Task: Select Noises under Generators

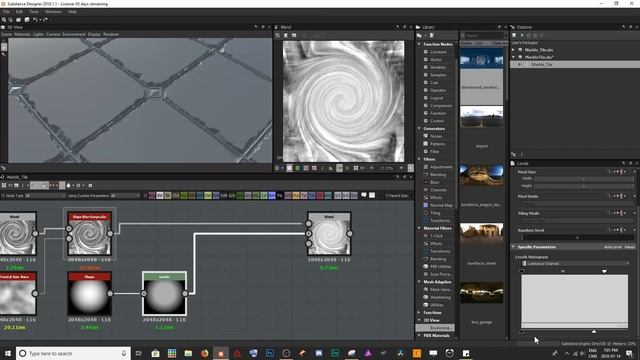Action: tap(436, 136)
